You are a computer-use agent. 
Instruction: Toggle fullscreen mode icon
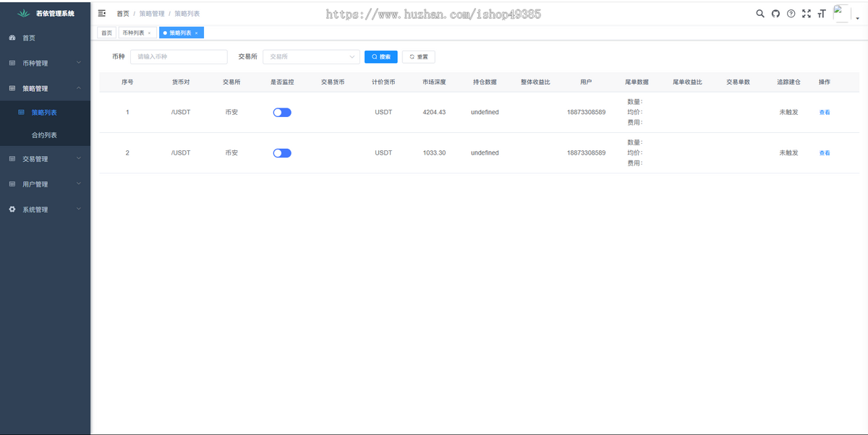[x=807, y=14]
